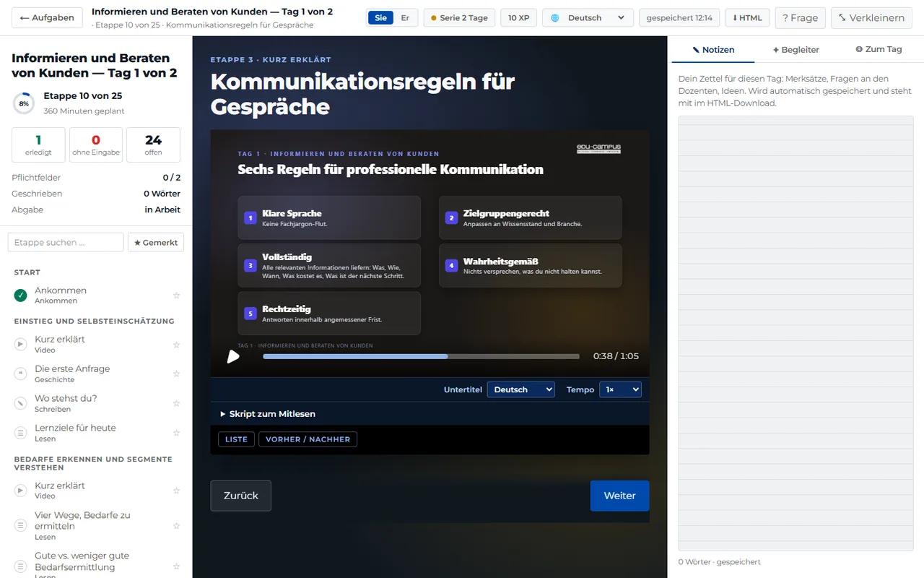Click reading icon of 'Vier Wege, Bedarfe'
The width and height of the screenshot is (924, 578).
tap(21, 526)
